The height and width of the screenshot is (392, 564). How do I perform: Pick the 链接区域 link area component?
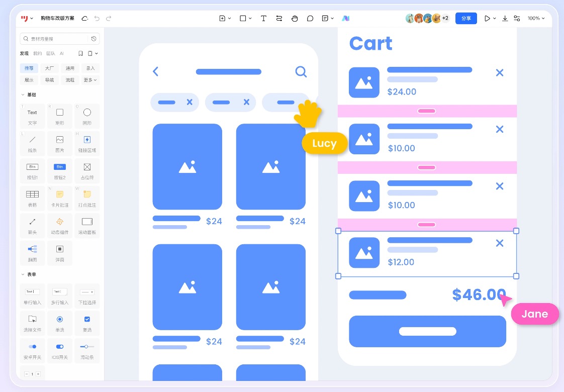tap(87, 144)
